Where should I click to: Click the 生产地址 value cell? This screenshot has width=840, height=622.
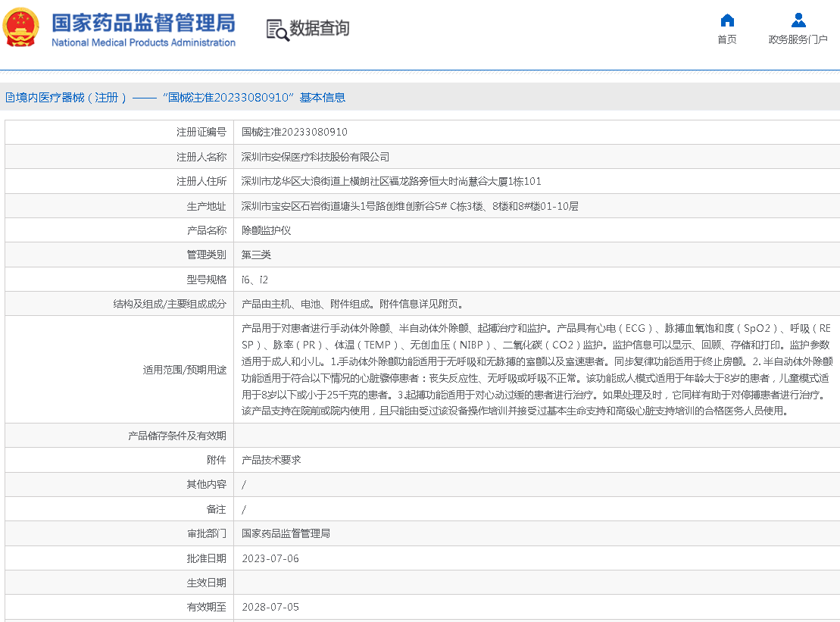coord(410,206)
